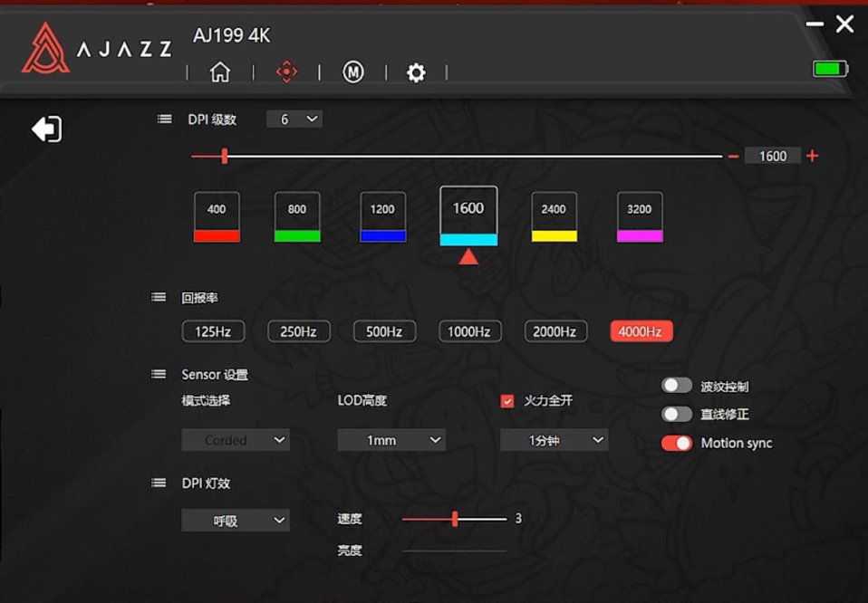
Task: Click the list icon beside DPI 灯效
Action: 159,483
